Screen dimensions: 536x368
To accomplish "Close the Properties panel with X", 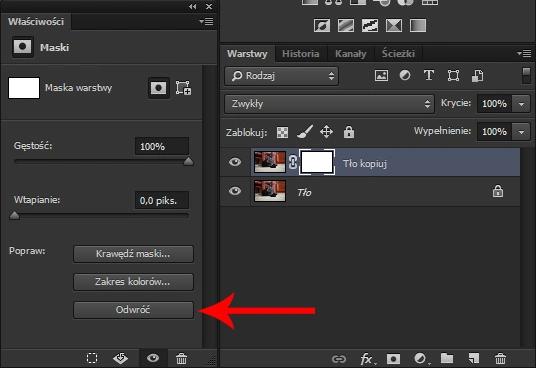I will pyautogui.click(x=209, y=6).
